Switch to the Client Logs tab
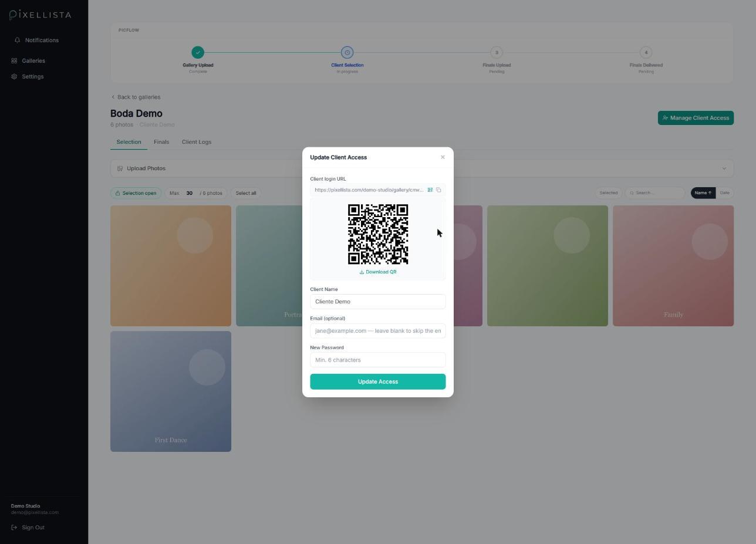This screenshot has width=756, height=544. 197,142
